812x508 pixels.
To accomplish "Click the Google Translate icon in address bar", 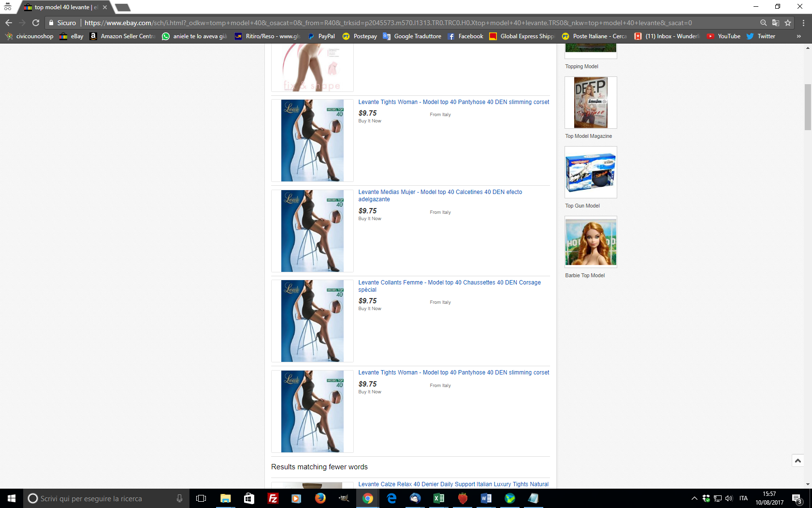I will (x=776, y=23).
